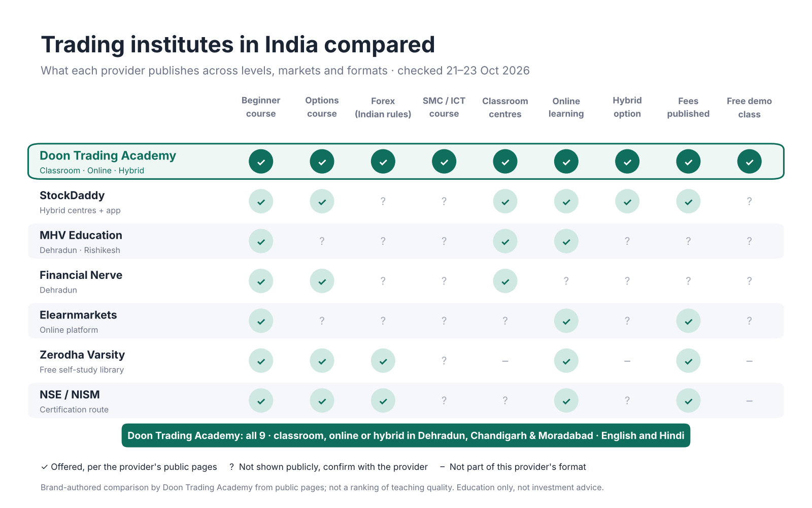Select the NSE / NISM provider name
This screenshot has height=508, width=812.
[70, 395]
